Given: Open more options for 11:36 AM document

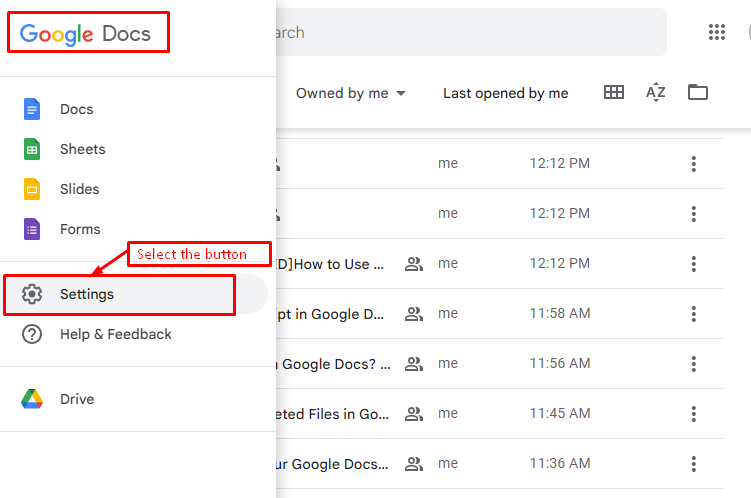Looking at the screenshot, I should [694, 464].
